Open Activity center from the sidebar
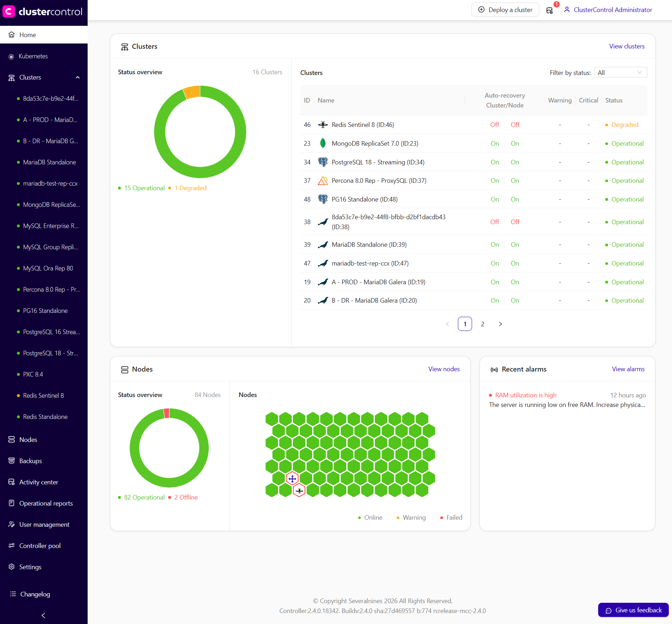This screenshot has width=672, height=624. (x=44, y=482)
